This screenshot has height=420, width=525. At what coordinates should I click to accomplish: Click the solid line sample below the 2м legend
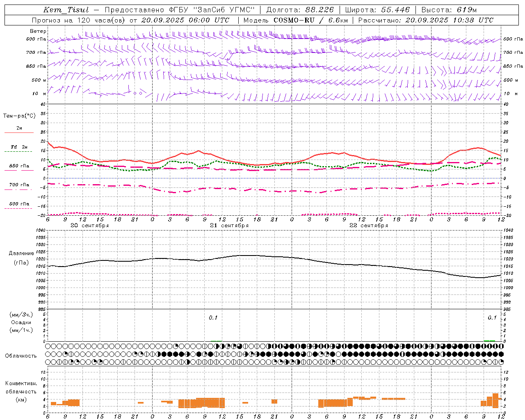(x=19, y=132)
